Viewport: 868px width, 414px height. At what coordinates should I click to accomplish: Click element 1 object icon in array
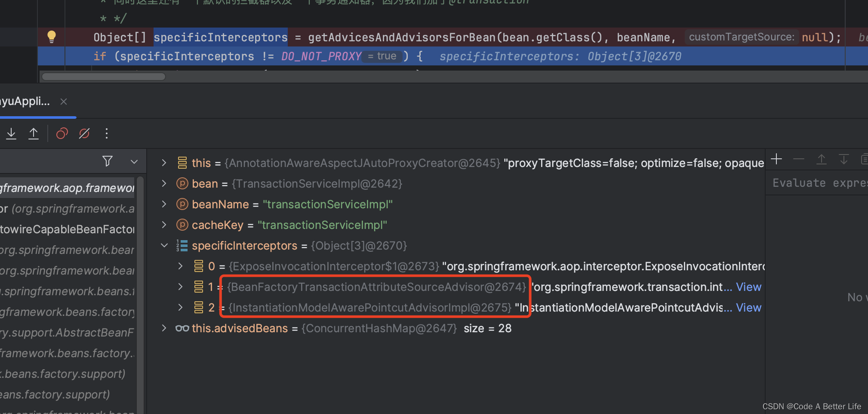(199, 287)
